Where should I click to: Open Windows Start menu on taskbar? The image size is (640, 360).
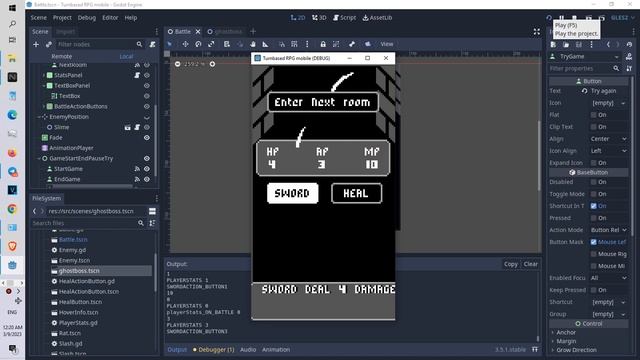12,8
